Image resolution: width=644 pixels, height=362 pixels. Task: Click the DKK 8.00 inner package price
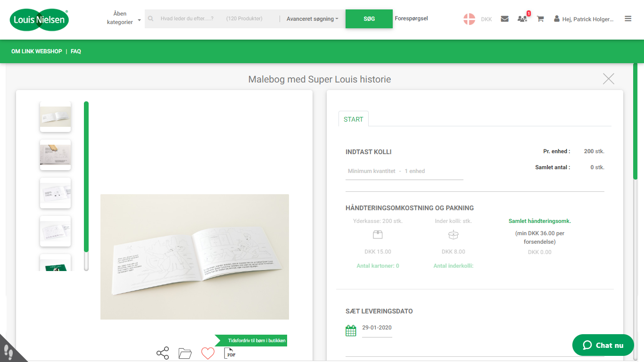pos(454,252)
